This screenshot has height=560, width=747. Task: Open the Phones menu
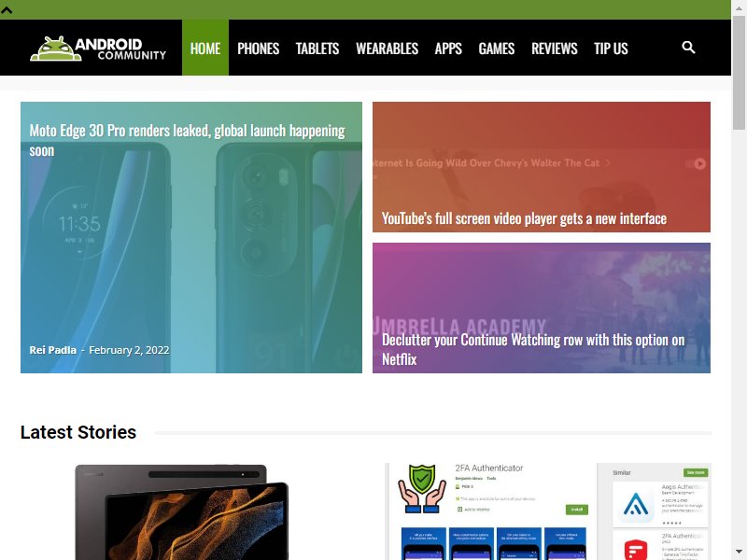[x=259, y=49]
